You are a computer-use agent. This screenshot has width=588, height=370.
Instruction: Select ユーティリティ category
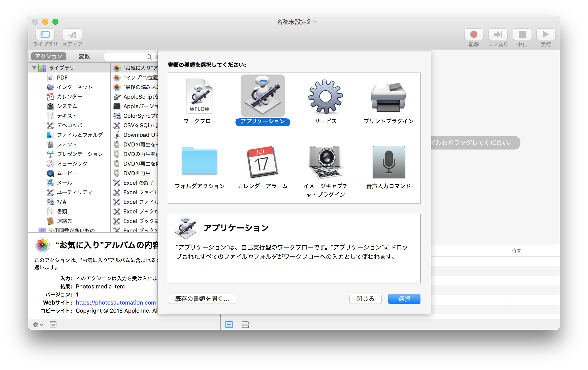(70, 192)
